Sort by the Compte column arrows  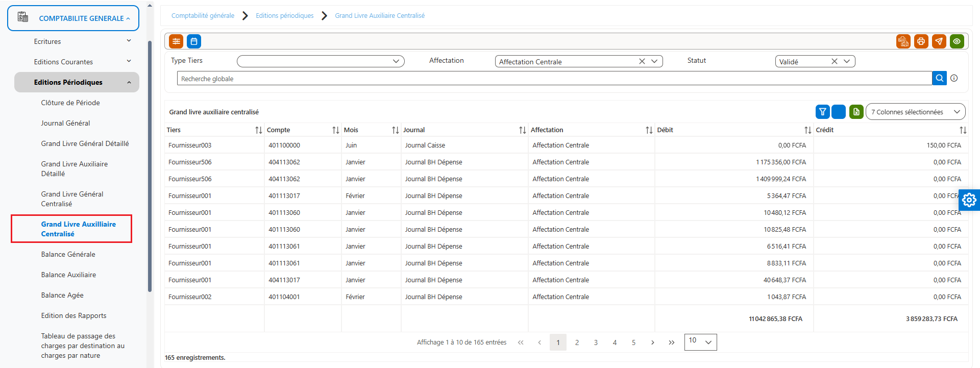coord(336,130)
